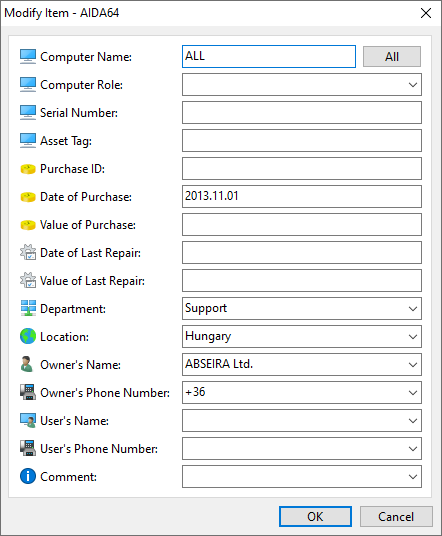Open the Computer Role dropdown

[413, 85]
